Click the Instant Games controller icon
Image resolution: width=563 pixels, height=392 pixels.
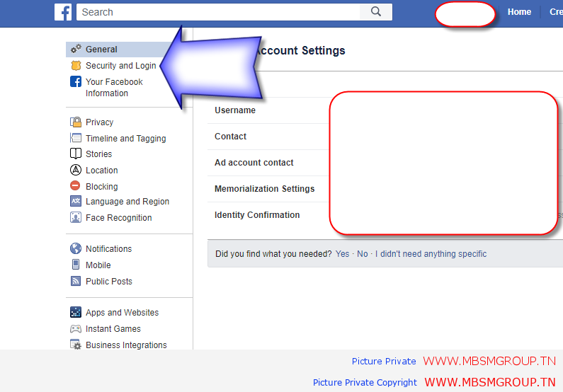[x=76, y=328]
